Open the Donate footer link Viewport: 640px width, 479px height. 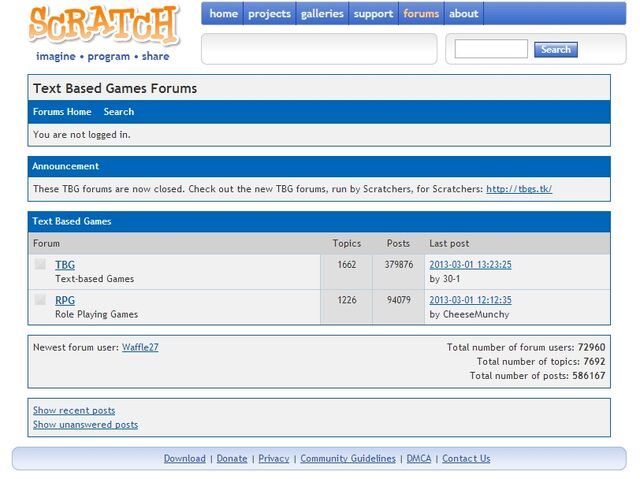pyautogui.click(x=232, y=459)
